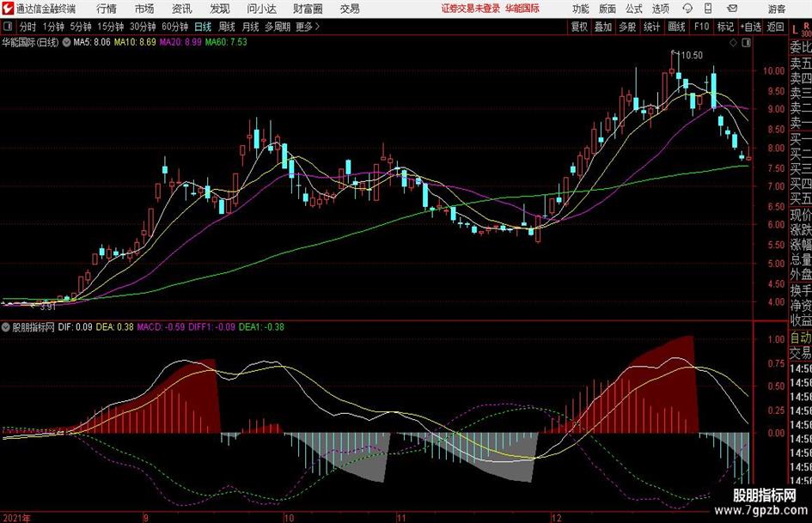Select the 日线 daily chart tab
Screen dimensions: 812x523
pyautogui.click(x=203, y=27)
